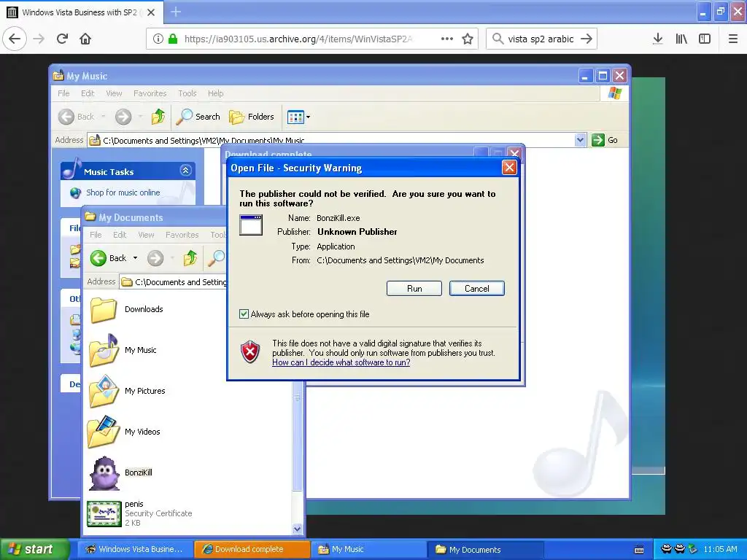Click scroll down arrow in My Documents list

click(297, 529)
